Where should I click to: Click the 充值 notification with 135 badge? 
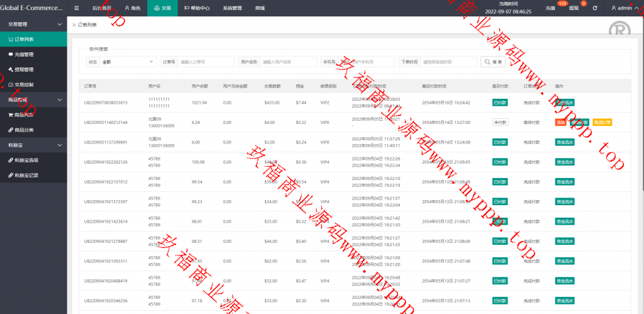tap(551, 8)
